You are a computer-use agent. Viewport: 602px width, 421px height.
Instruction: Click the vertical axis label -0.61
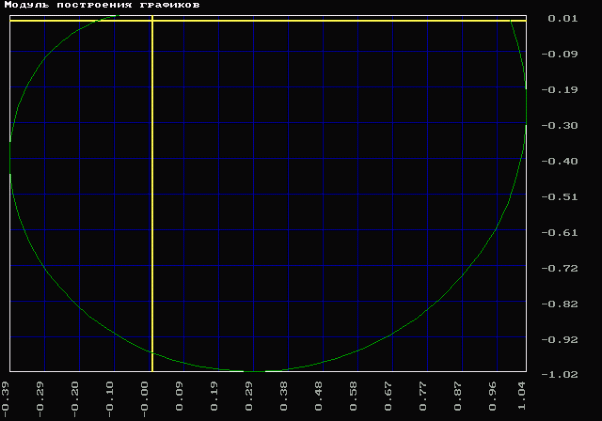(x=559, y=233)
